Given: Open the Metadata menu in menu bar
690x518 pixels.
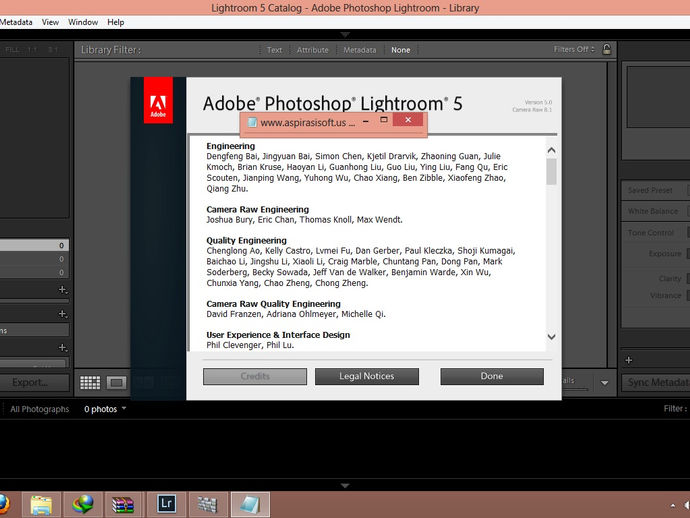Looking at the screenshot, I should point(16,22).
